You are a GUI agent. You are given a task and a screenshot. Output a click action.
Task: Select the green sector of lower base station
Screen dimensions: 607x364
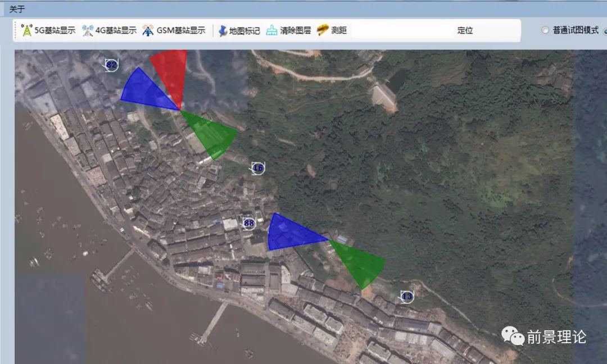(361, 263)
